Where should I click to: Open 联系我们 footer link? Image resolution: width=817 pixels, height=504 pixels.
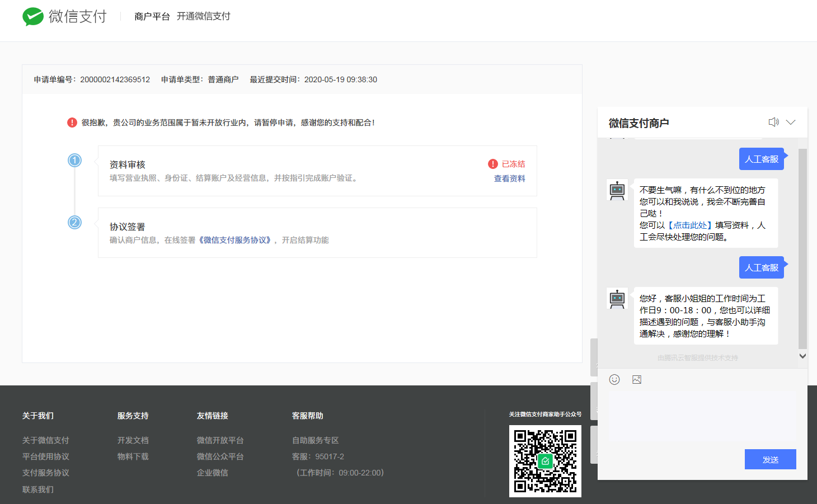click(x=38, y=489)
